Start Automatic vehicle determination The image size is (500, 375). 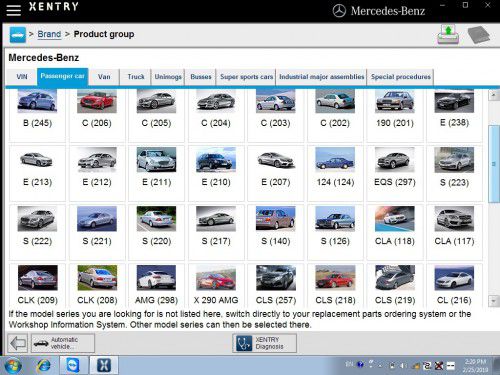(x=63, y=343)
